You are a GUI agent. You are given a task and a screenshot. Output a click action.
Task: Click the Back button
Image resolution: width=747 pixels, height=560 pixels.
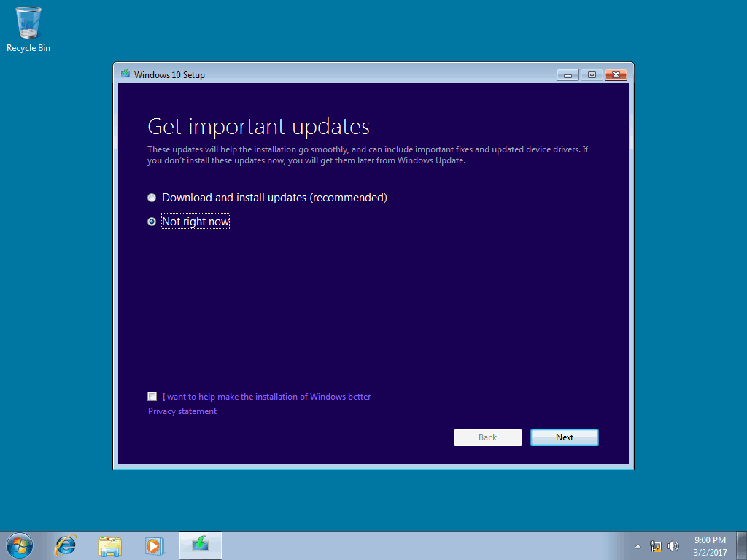click(x=488, y=437)
